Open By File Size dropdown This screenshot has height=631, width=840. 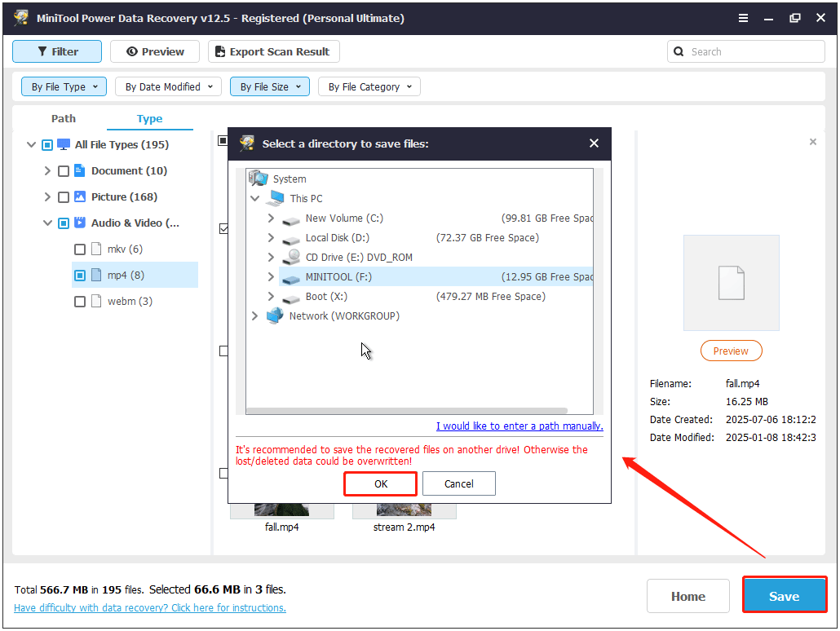(269, 86)
